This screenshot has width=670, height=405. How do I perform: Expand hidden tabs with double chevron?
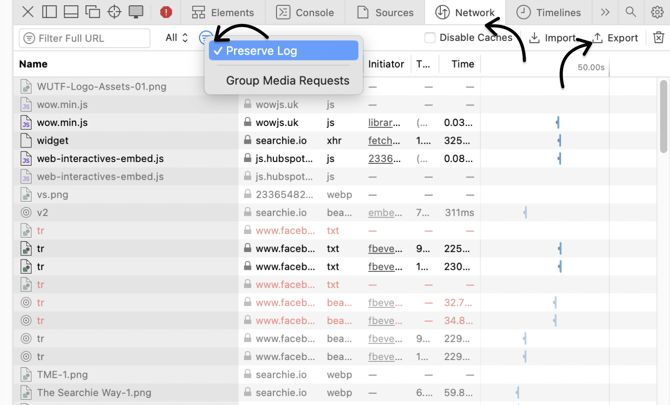coord(605,12)
